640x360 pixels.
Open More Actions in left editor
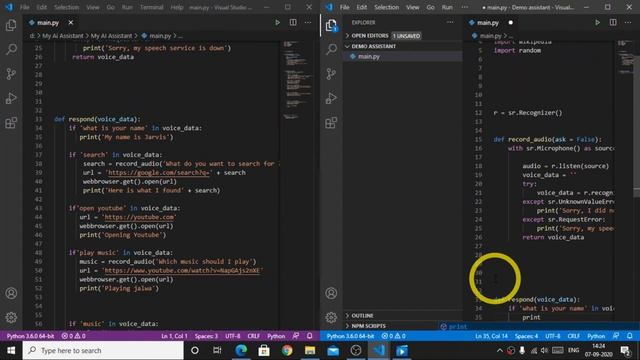pos(308,22)
